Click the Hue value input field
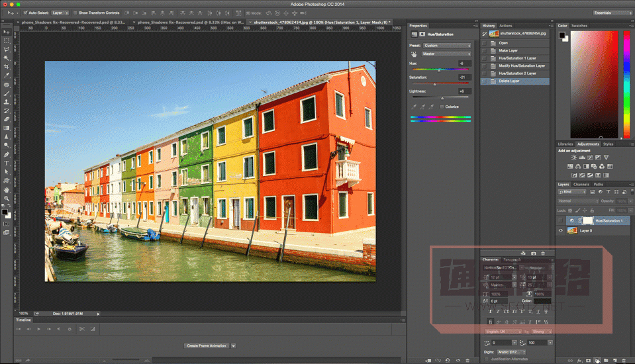 [464, 63]
